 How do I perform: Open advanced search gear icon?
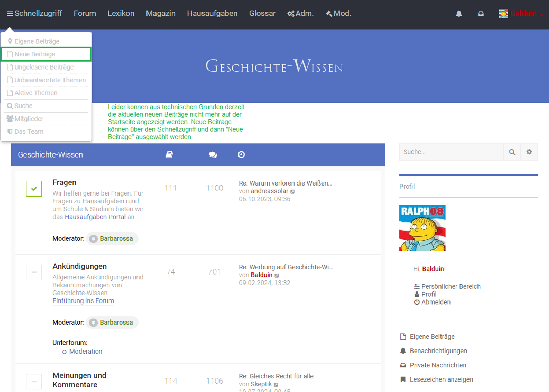point(529,152)
